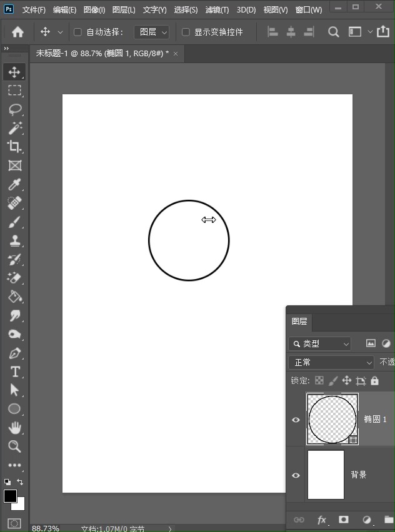Open the 图像(I) menu
Image resolution: width=395 pixels, height=532 pixels.
tap(94, 10)
